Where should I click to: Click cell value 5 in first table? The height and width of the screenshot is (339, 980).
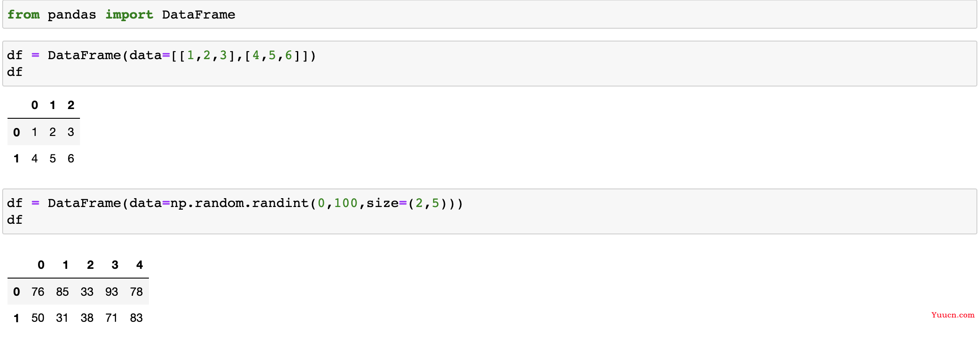click(53, 158)
